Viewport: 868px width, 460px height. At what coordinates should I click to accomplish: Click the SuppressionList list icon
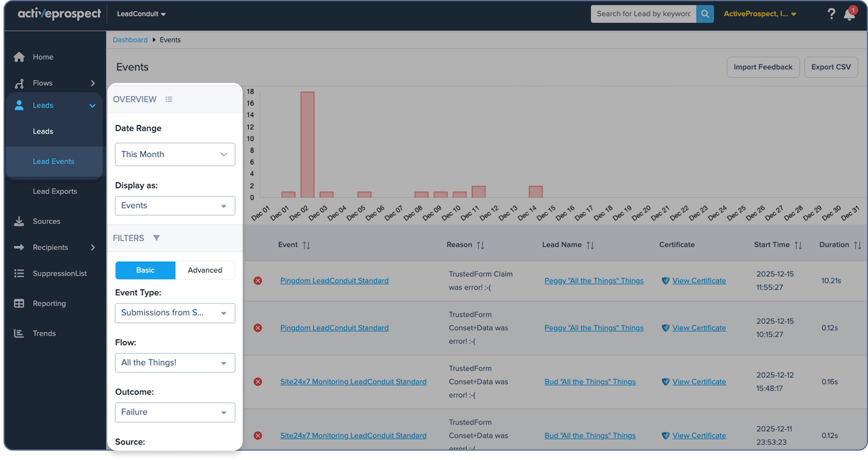coord(19,273)
